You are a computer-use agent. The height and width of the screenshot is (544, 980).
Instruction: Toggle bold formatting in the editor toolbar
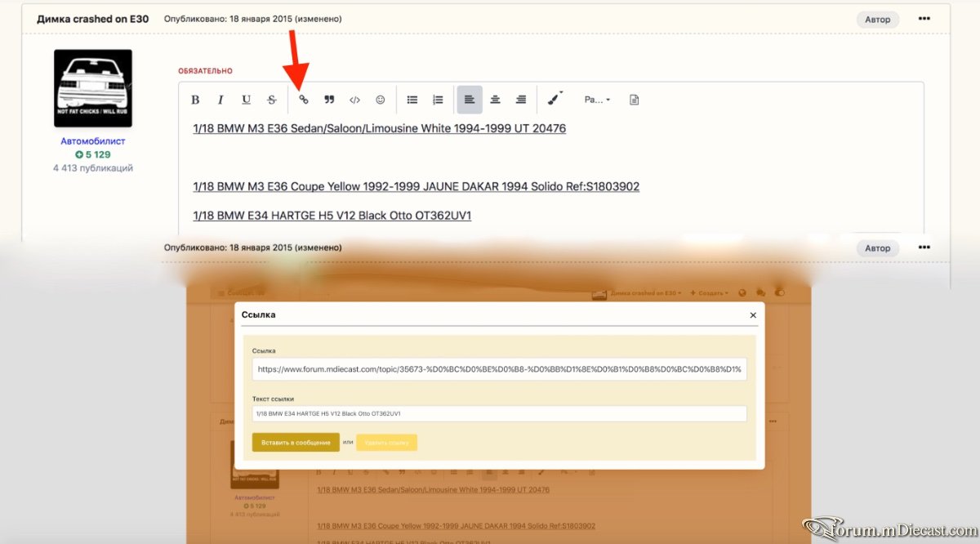[x=195, y=100]
